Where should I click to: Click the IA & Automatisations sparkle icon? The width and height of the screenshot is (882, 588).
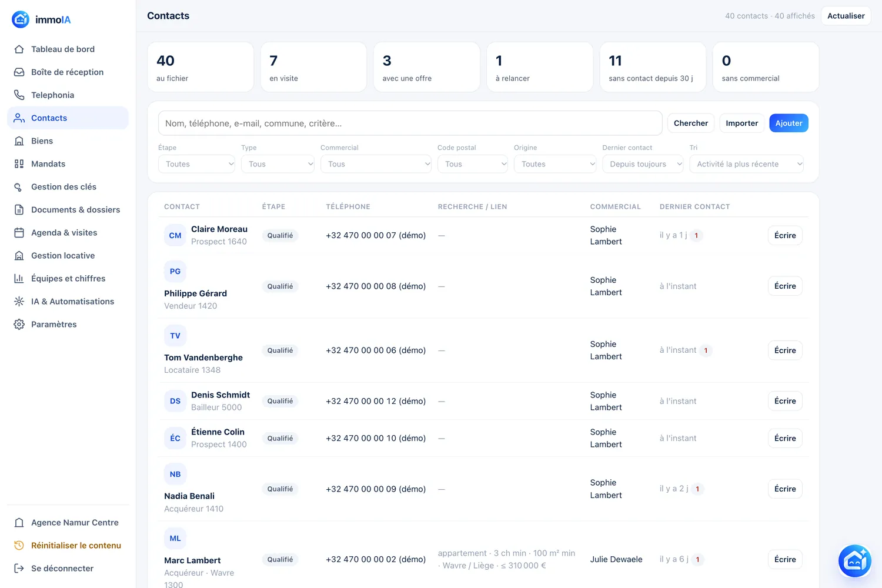coord(19,302)
